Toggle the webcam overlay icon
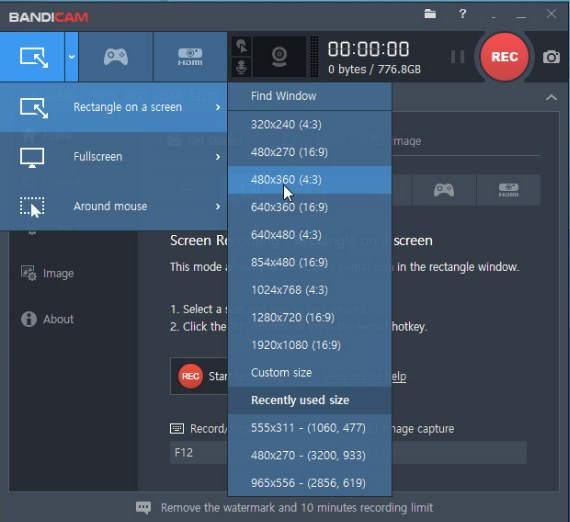The image size is (570, 522). tap(279, 57)
